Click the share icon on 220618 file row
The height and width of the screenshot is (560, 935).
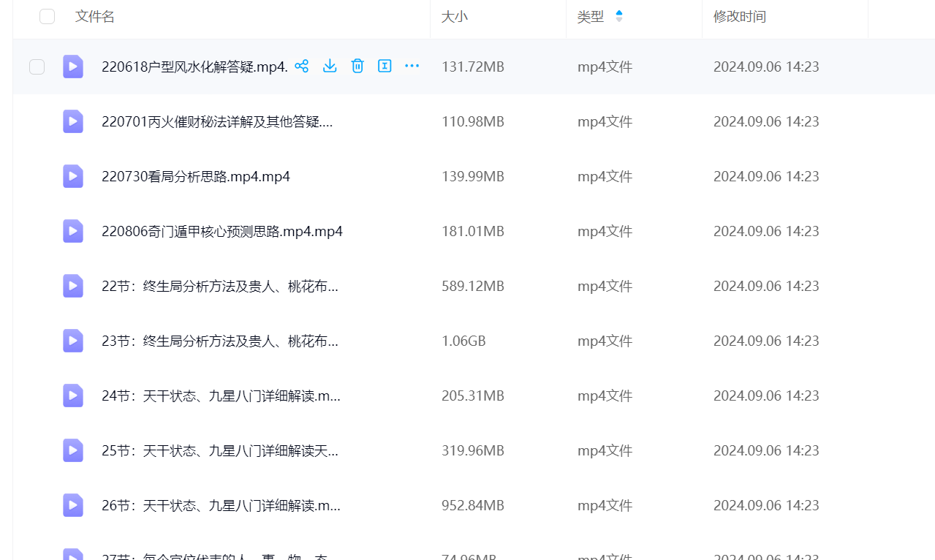pos(301,67)
